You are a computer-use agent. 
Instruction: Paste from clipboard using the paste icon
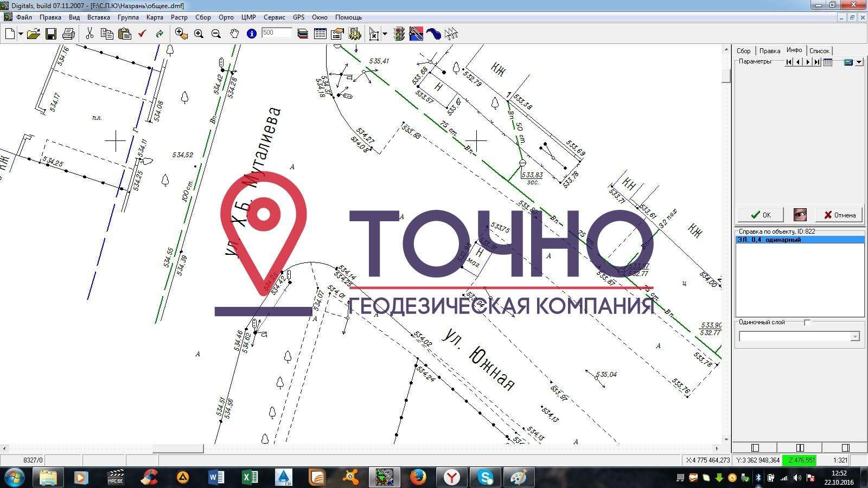[125, 34]
